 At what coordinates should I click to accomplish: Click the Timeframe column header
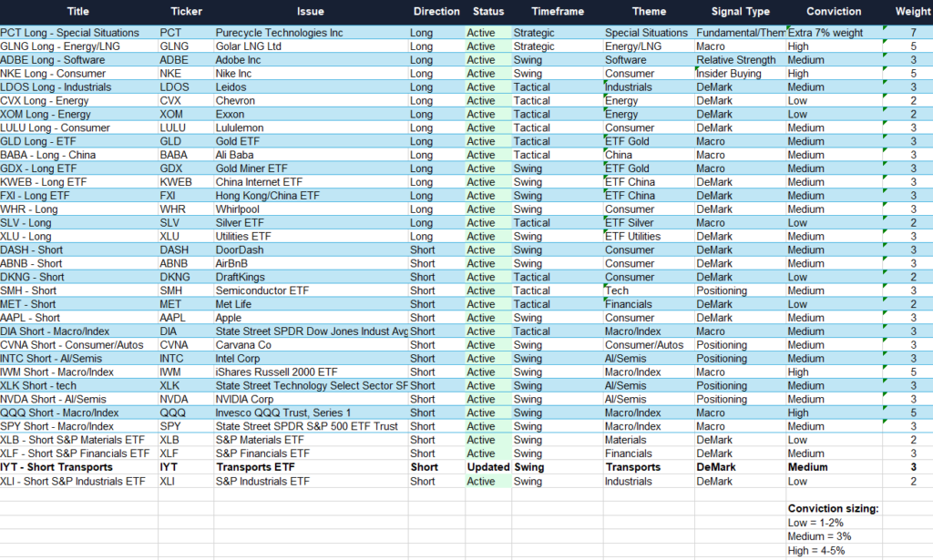point(558,11)
